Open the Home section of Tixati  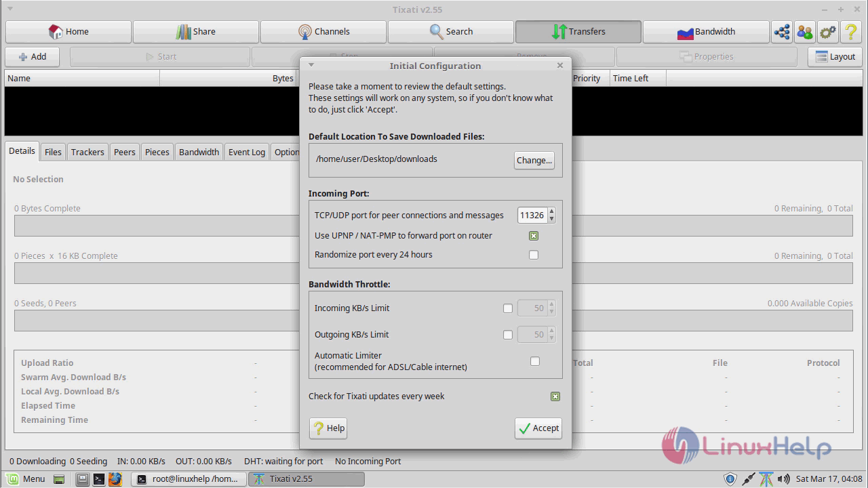(68, 32)
